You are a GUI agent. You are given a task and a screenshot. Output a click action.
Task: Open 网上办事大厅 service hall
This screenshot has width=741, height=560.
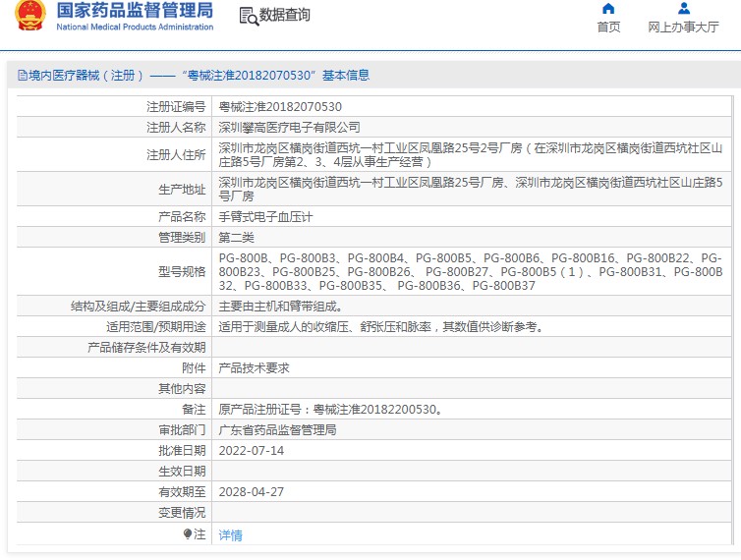pyautogui.click(x=683, y=27)
